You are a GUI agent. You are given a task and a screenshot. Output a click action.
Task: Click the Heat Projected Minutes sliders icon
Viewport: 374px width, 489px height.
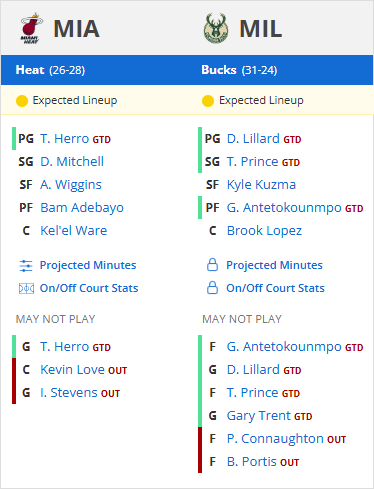point(26,266)
